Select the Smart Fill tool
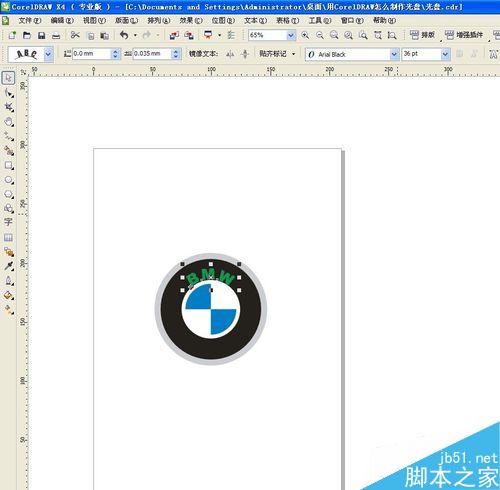 pyautogui.click(x=9, y=151)
